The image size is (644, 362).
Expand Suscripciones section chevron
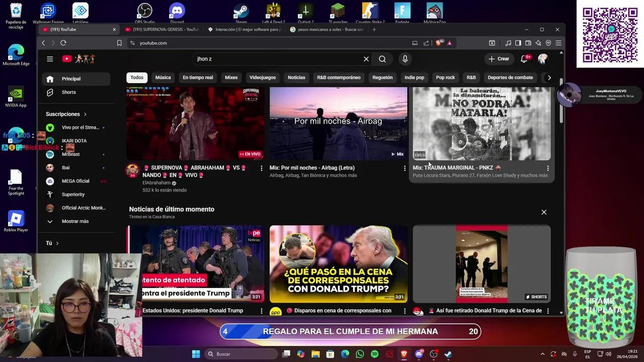[x=85, y=114]
